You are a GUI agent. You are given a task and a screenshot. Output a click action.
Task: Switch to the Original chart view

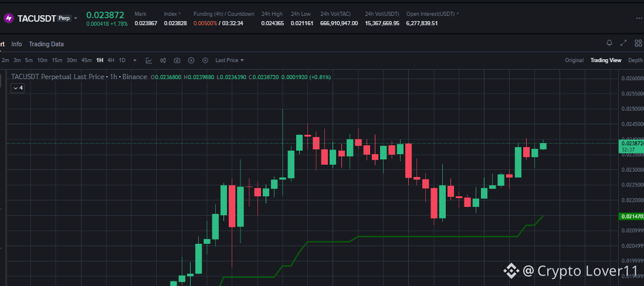click(x=574, y=60)
